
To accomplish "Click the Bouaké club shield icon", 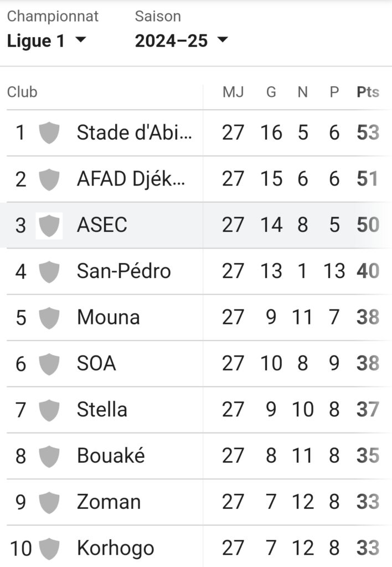I will (x=49, y=456).
